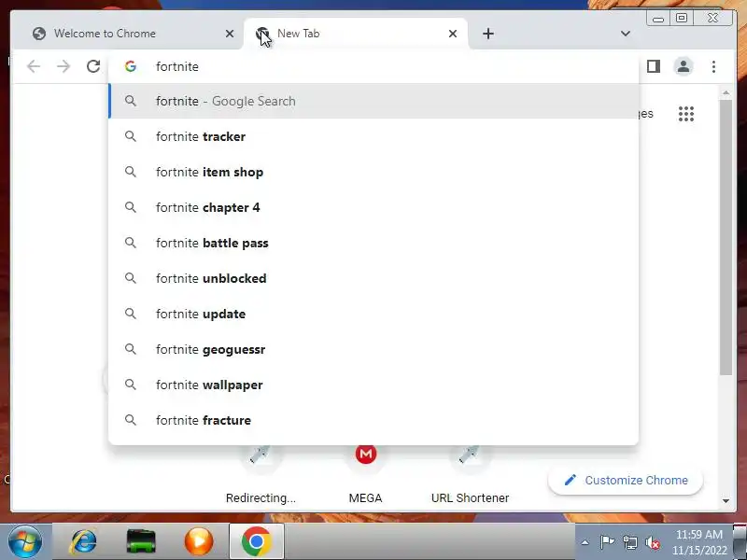Minimize the Chrome window
747x560 pixels.
658,19
